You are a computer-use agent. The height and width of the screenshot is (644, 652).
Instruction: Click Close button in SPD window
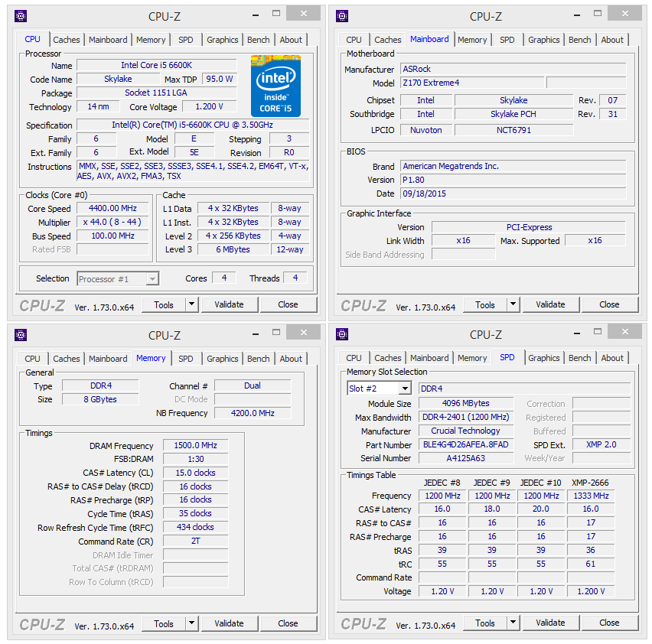609,623
